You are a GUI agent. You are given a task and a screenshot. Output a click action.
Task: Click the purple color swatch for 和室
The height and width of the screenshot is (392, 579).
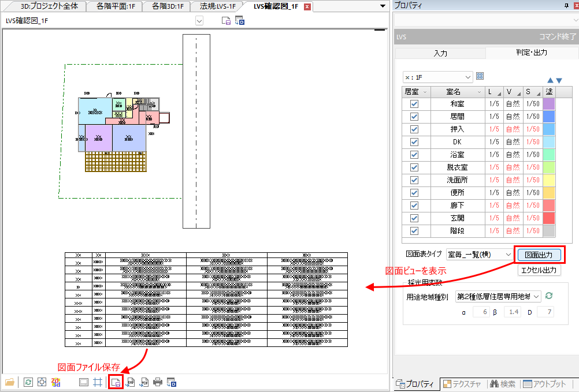click(x=549, y=104)
